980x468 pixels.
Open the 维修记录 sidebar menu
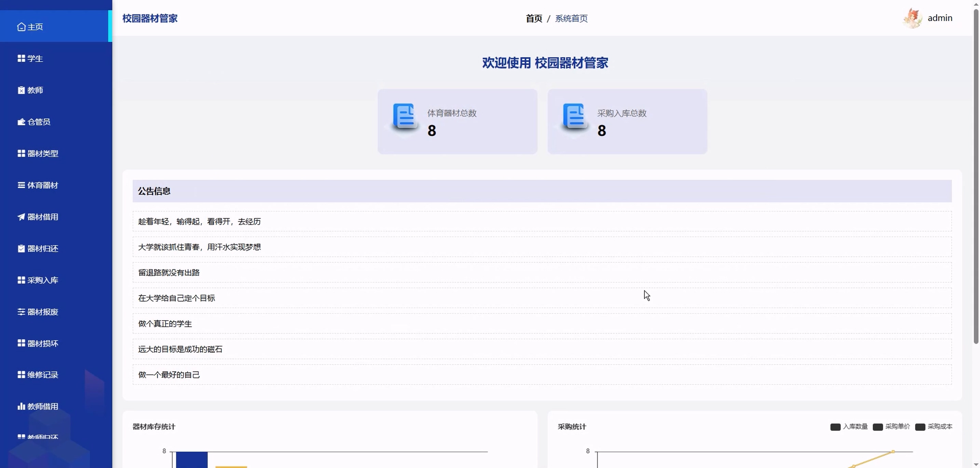43,375
